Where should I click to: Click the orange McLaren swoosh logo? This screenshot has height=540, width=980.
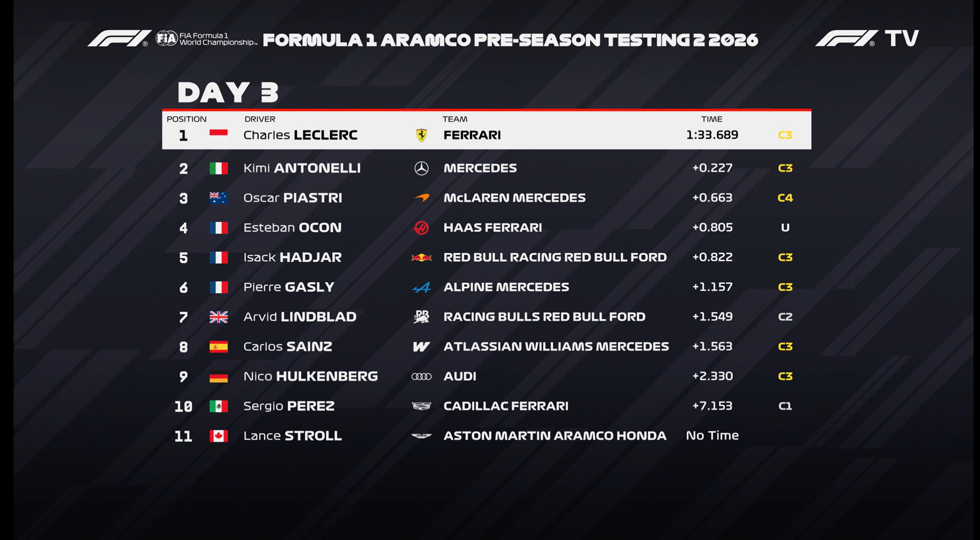coord(421,198)
